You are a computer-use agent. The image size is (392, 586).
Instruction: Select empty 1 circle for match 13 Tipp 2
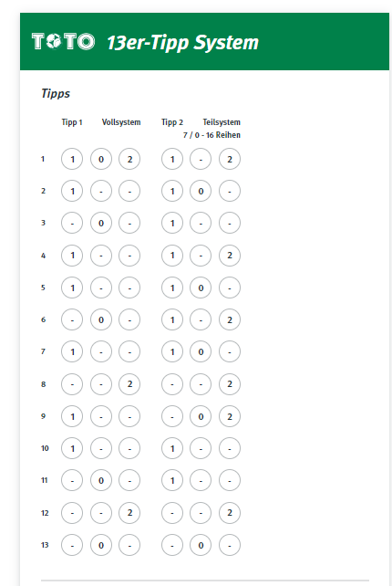[172, 545]
